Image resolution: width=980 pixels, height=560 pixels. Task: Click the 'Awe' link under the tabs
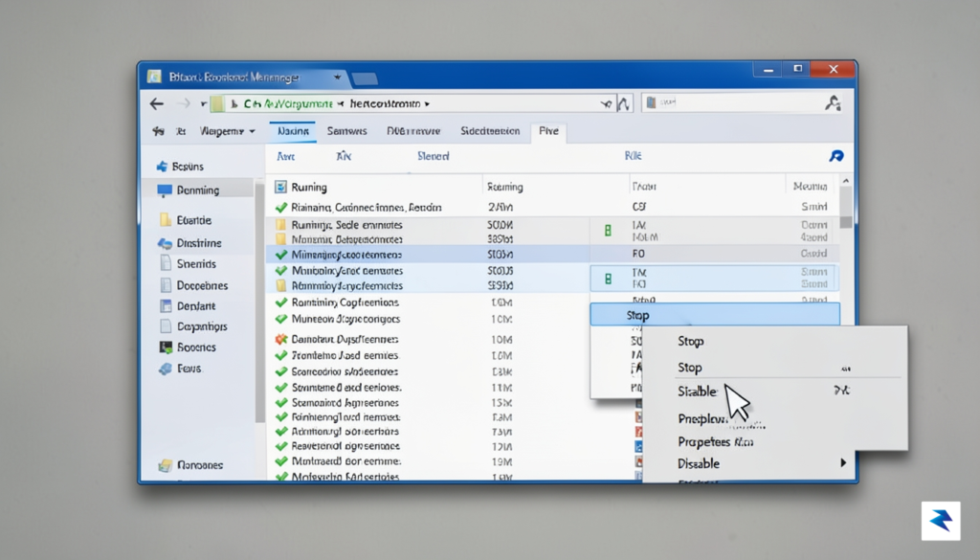[x=285, y=156]
